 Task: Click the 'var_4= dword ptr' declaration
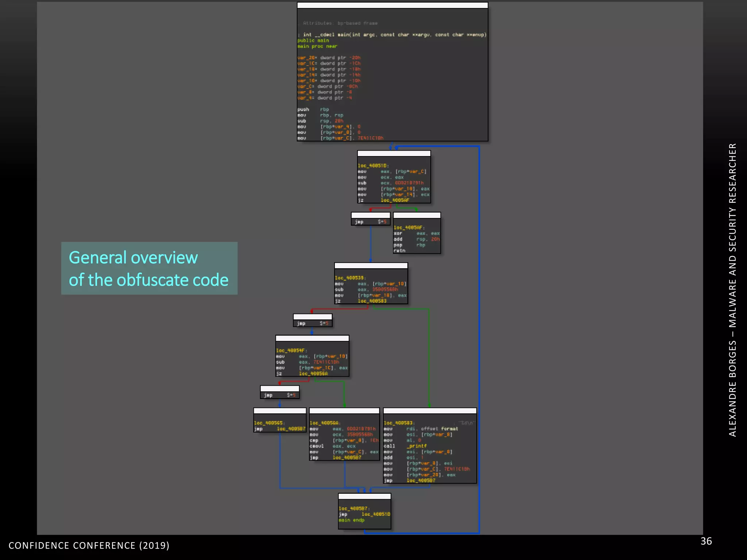pos(325,98)
